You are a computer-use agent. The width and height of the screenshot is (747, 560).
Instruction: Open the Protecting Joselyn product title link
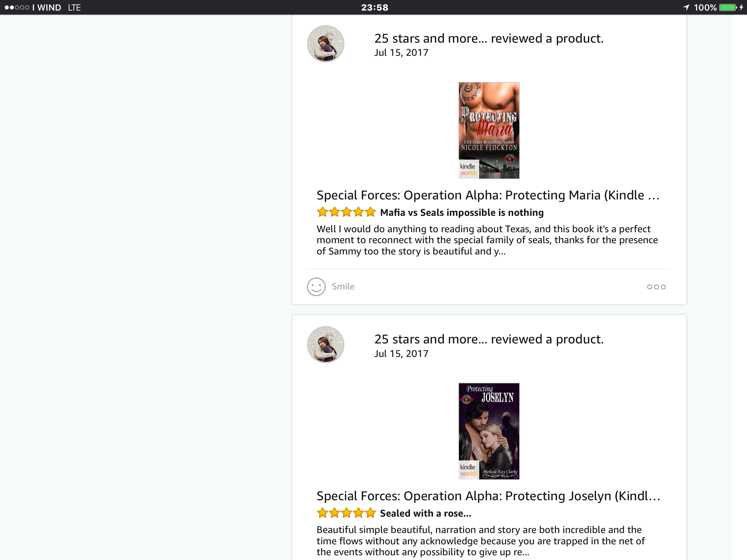[488, 496]
